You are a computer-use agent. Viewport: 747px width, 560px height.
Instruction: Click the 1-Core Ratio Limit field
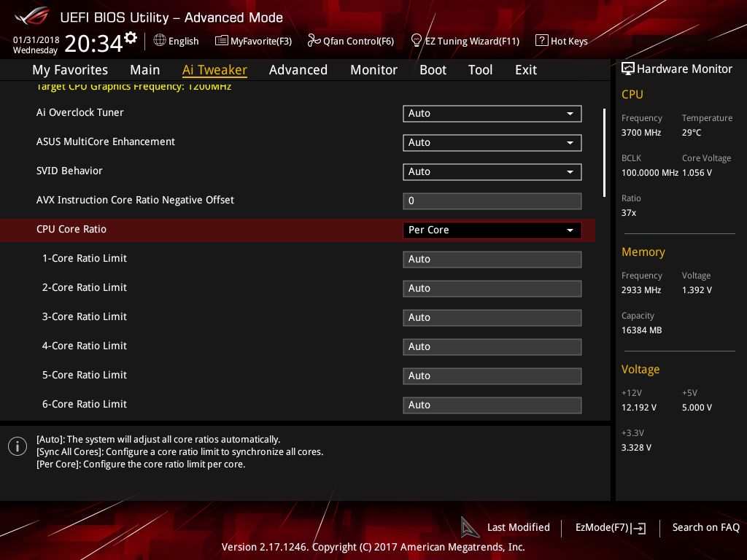click(x=492, y=260)
